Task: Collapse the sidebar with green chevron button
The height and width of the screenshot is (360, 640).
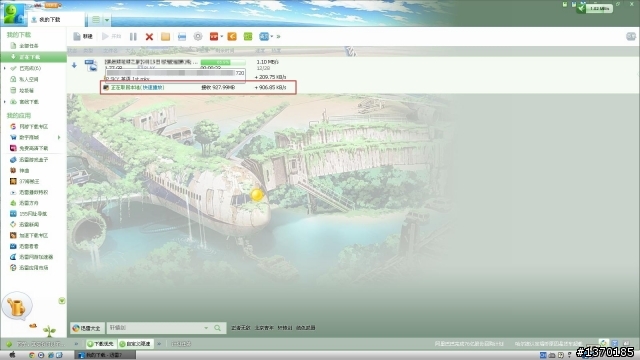Action: [x=62, y=301]
